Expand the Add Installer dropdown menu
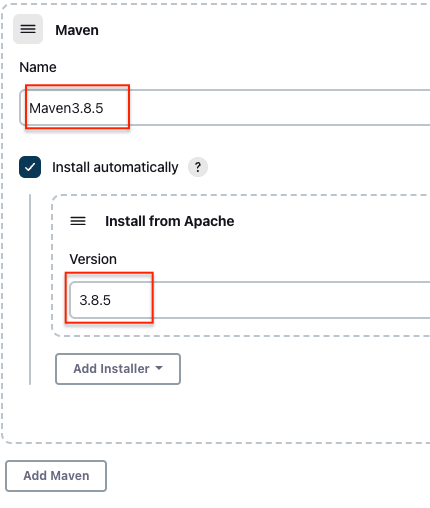Viewport: 430px width, 508px height. tap(118, 369)
